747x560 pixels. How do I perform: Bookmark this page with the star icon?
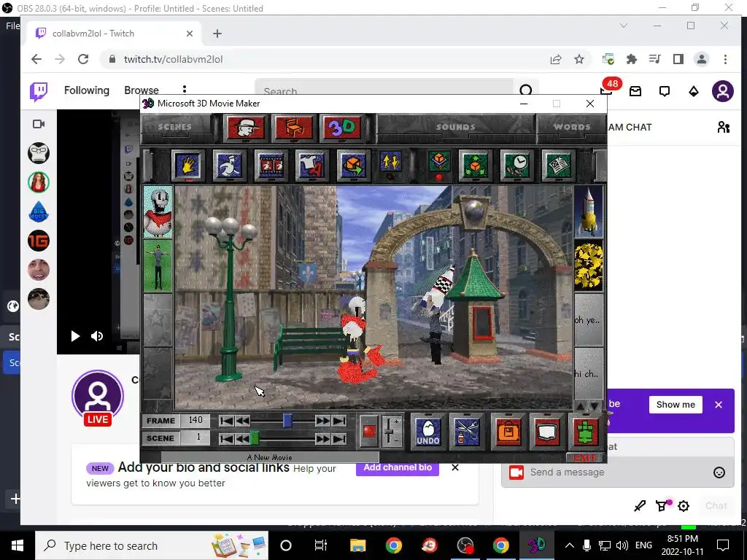pyautogui.click(x=578, y=60)
